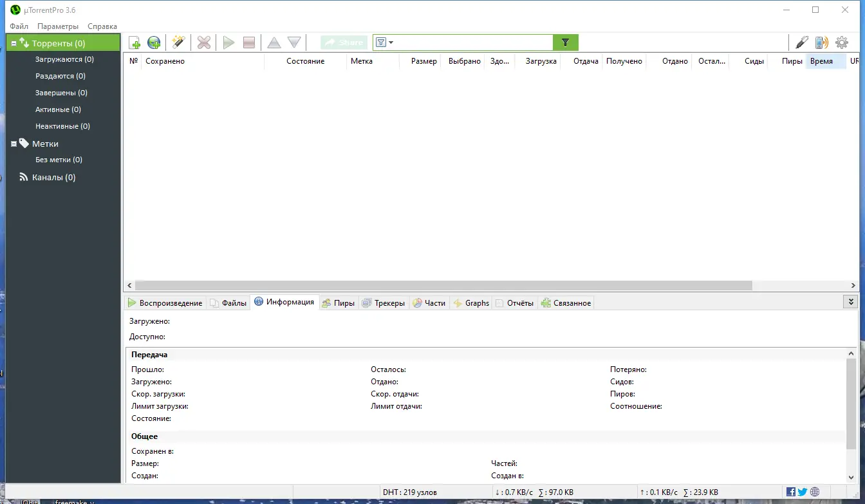865x504 pixels.
Task: Open the mobile pairing icon
Action: 822,42
